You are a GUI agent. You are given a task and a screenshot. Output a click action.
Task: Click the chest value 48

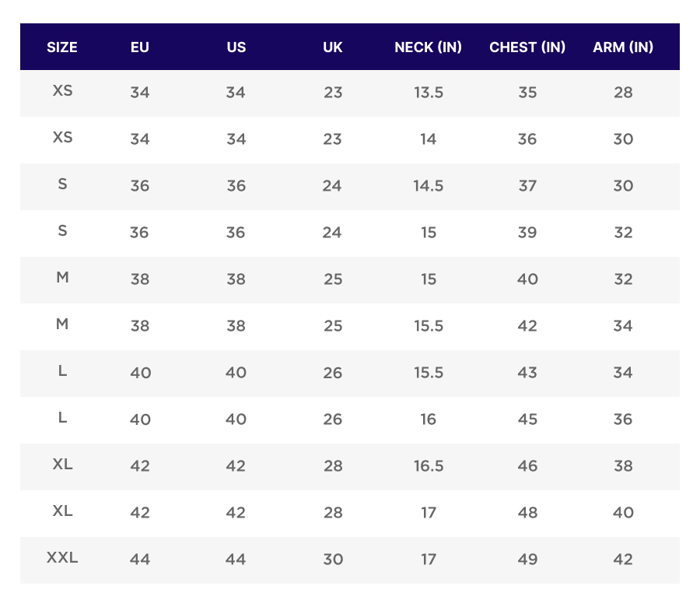coord(527,513)
